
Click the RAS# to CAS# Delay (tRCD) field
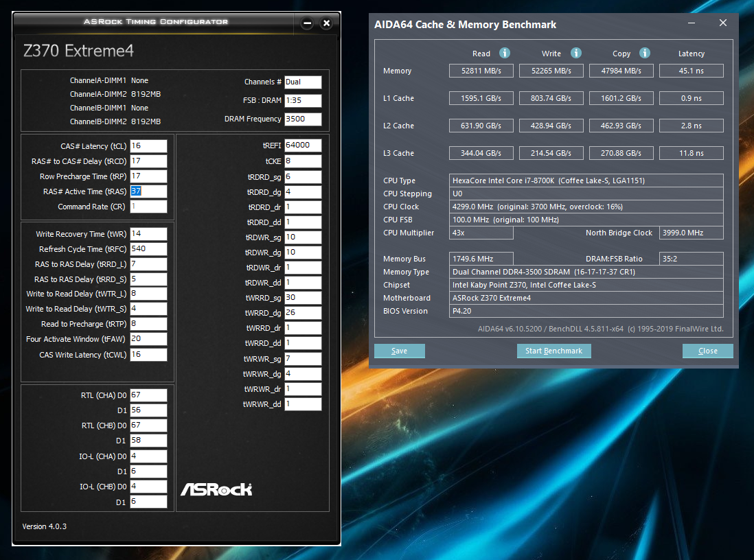pos(148,161)
